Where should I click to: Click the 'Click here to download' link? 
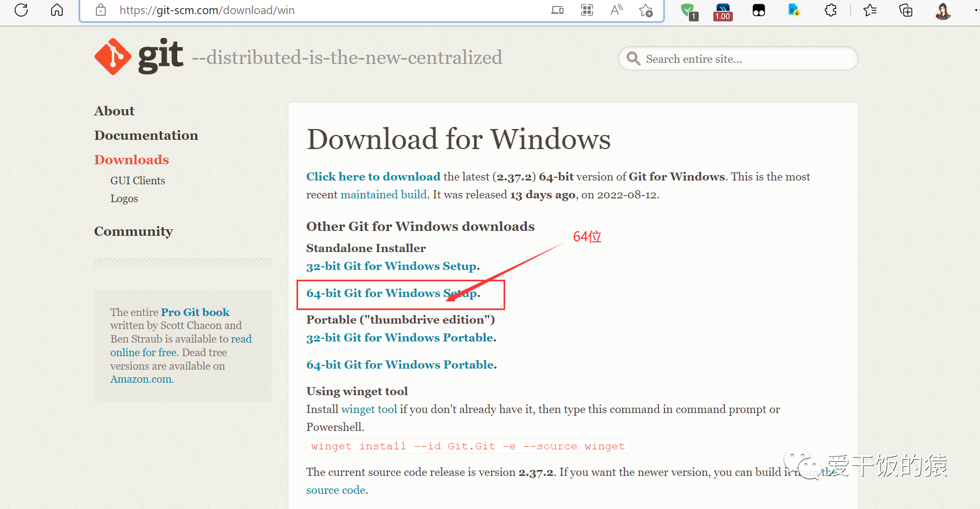[x=373, y=177]
